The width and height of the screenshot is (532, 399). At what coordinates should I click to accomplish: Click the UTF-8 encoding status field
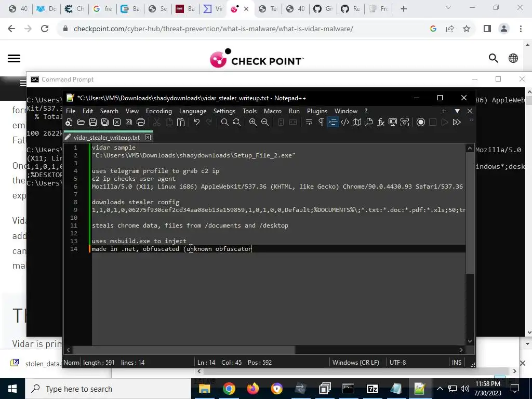pyautogui.click(x=397, y=362)
